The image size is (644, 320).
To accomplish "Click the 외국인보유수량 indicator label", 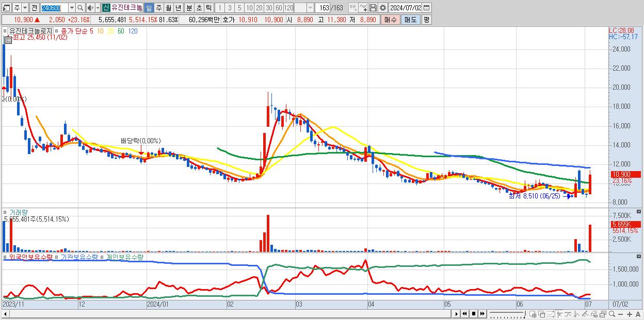I will [30, 257].
